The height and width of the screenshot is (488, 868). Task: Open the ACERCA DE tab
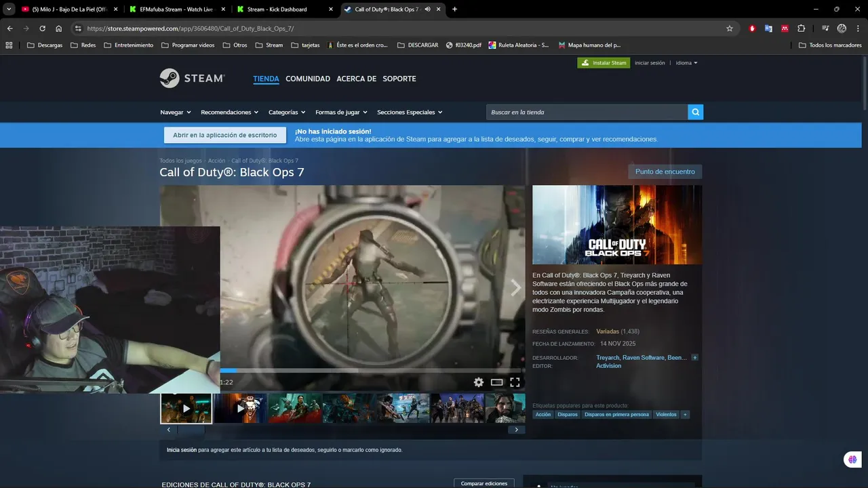point(356,79)
